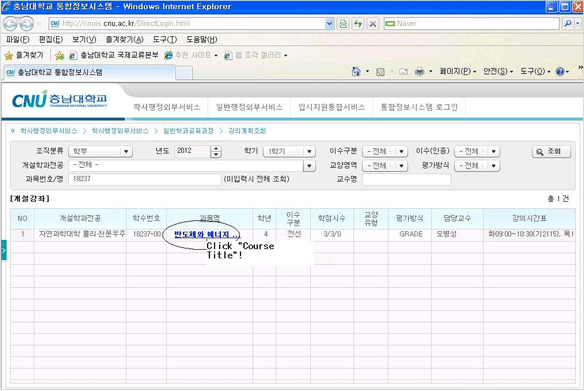Open the 도움말(H) menu
The image size is (584, 391).
tap(201, 39)
